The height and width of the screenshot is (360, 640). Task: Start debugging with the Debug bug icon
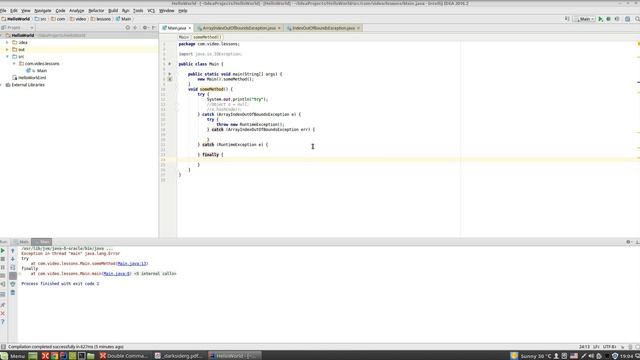coord(609,19)
